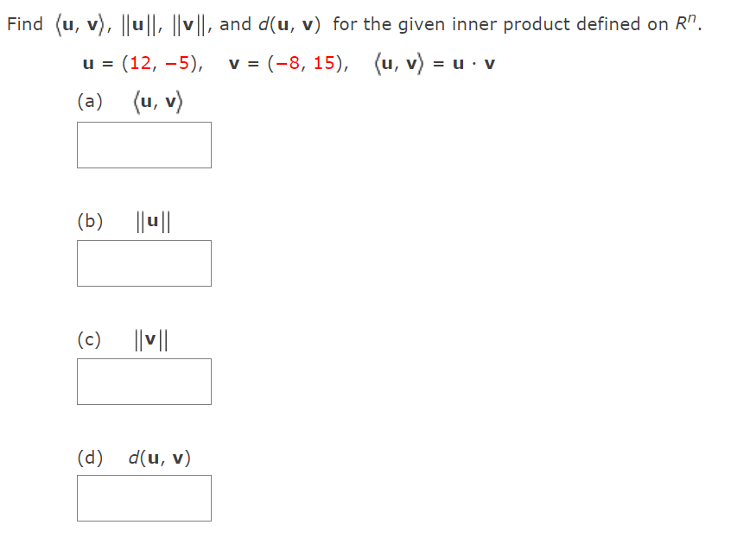Click inside the empty box below d(u, v)
Screen dimensions: 756x550
tap(143, 497)
